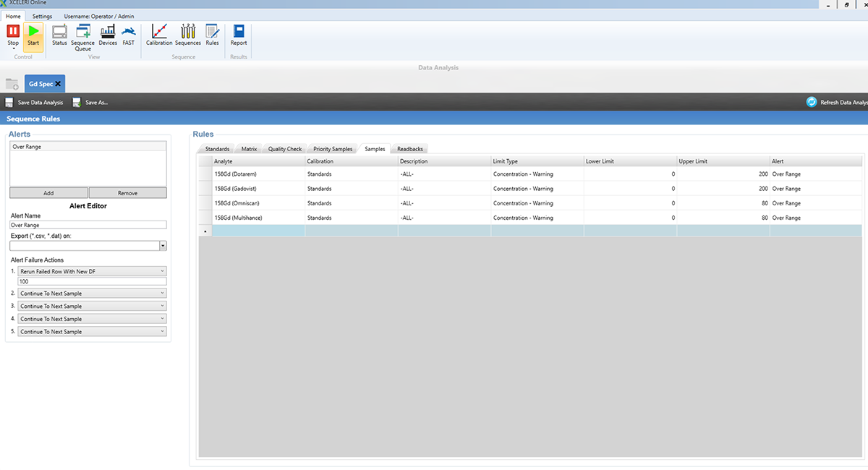Screen dimensions: 868x470
Task: Click the Remove alert button
Action: click(x=127, y=193)
